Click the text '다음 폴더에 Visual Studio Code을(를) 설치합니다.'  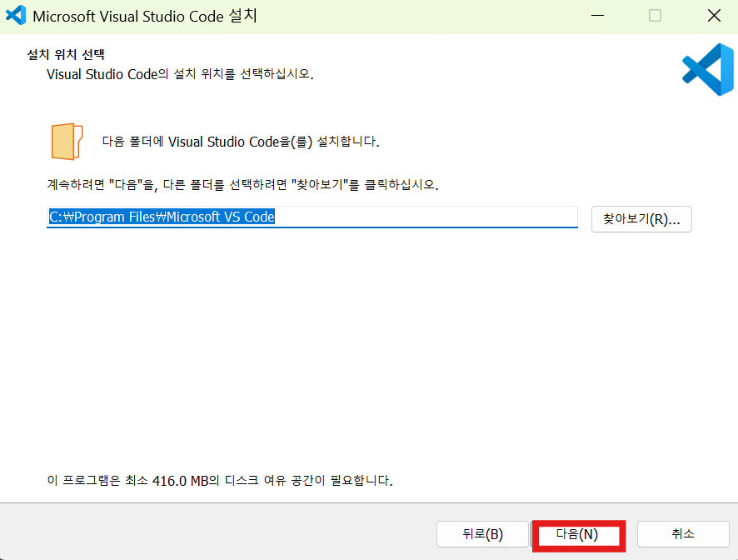[241, 142]
